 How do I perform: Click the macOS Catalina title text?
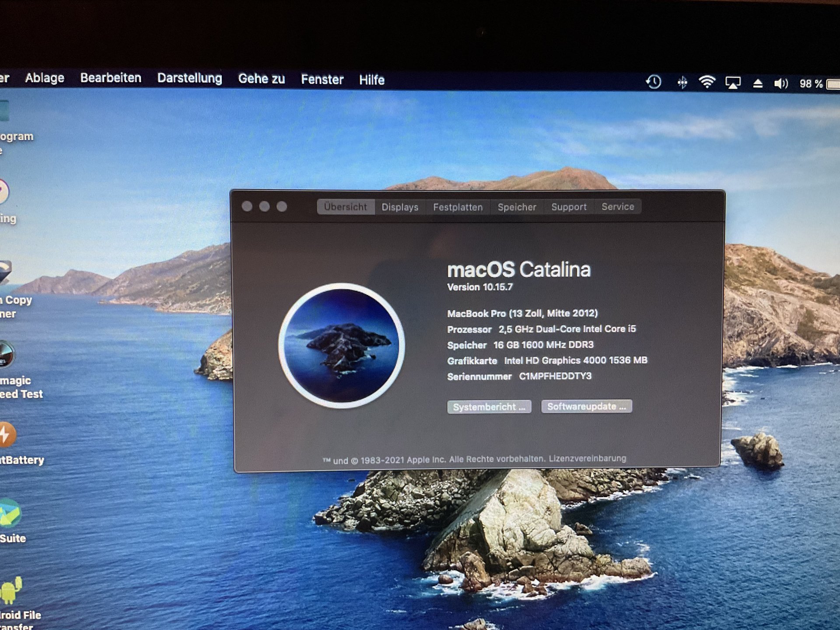[x=519, y=269]
